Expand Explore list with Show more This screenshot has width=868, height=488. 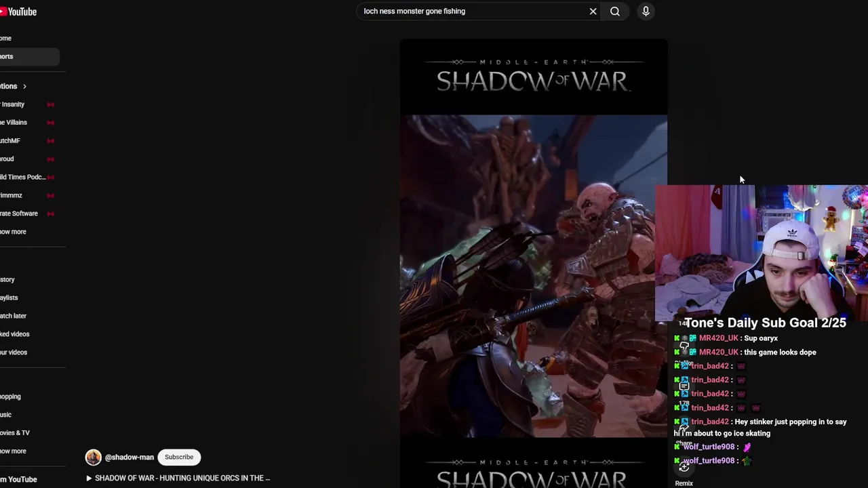13,451
